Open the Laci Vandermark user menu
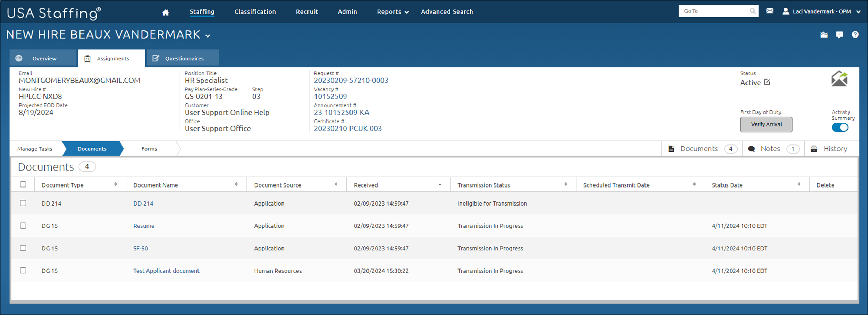Screen dimensions: 868x315 click(x=821, y=11)
